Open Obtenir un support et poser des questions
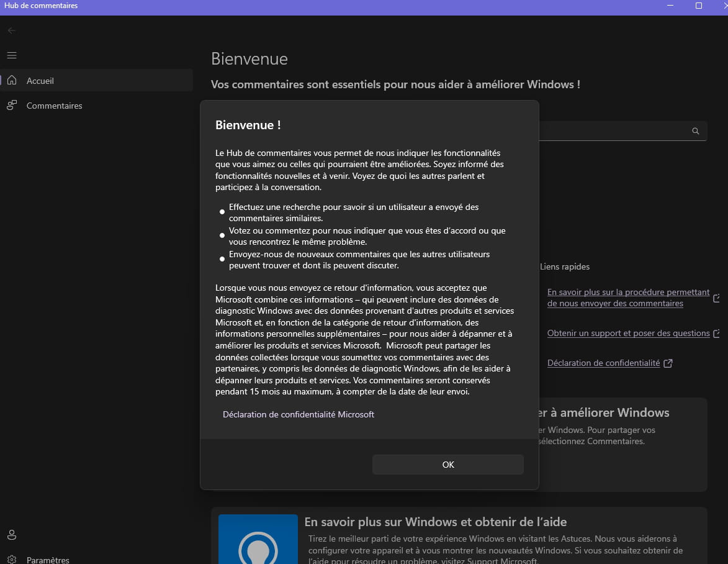The width and height of the screenshot is (728, 564). 628,333
